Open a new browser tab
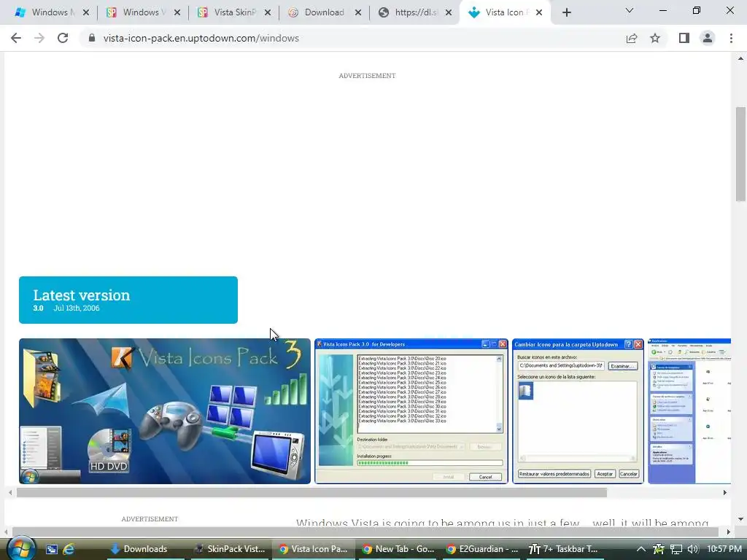Screen dimensions: 747x560 566,12
